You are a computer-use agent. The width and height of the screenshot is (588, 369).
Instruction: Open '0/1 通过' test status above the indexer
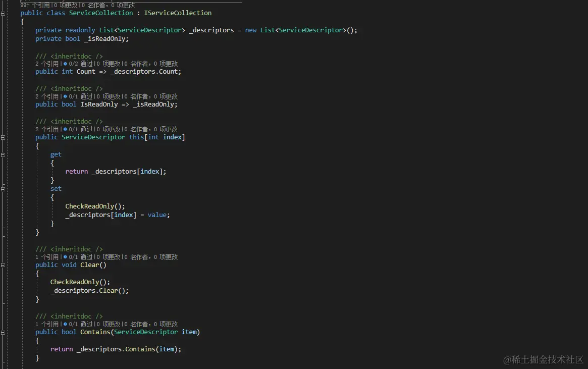(78, 129)
